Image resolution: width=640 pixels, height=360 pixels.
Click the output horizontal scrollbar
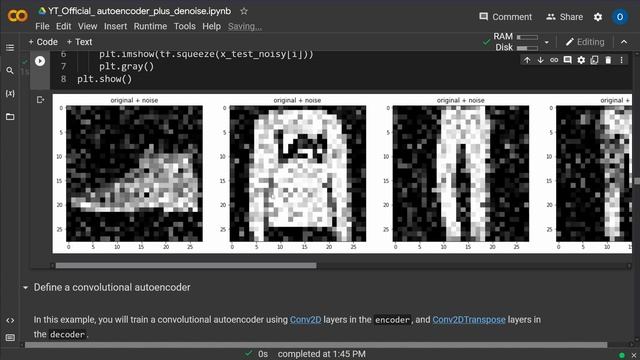point(186,266)
